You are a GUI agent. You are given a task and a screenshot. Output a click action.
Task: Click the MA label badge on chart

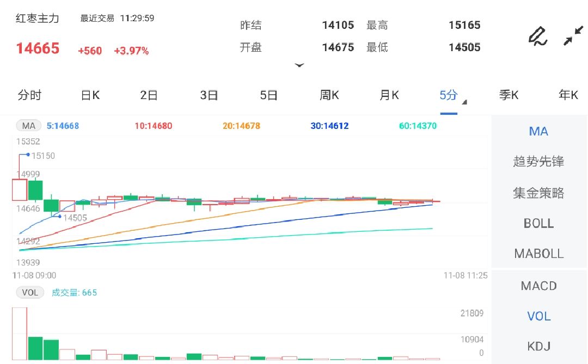(x=28, y=126)
